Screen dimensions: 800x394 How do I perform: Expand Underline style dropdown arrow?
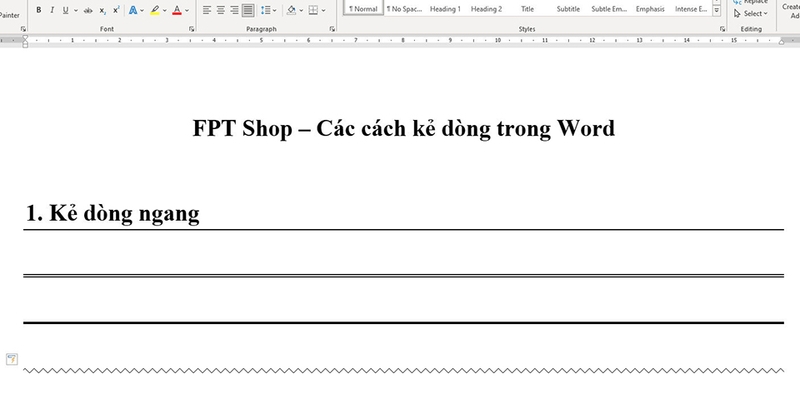coord(76,10)
